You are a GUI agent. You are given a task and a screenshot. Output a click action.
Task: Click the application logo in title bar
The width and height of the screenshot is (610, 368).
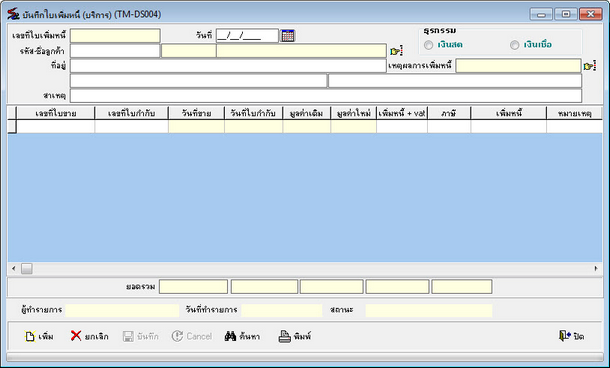coord(13,14)
